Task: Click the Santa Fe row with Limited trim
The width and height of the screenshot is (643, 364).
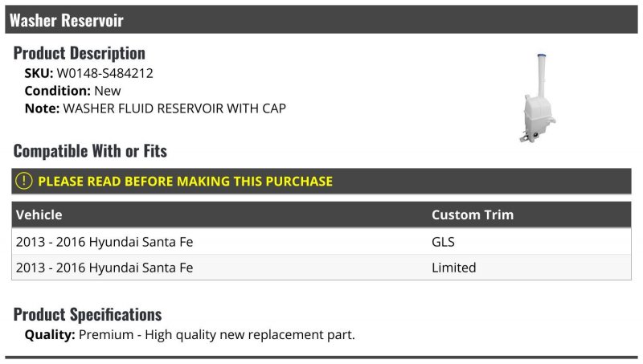Action: 321,268
